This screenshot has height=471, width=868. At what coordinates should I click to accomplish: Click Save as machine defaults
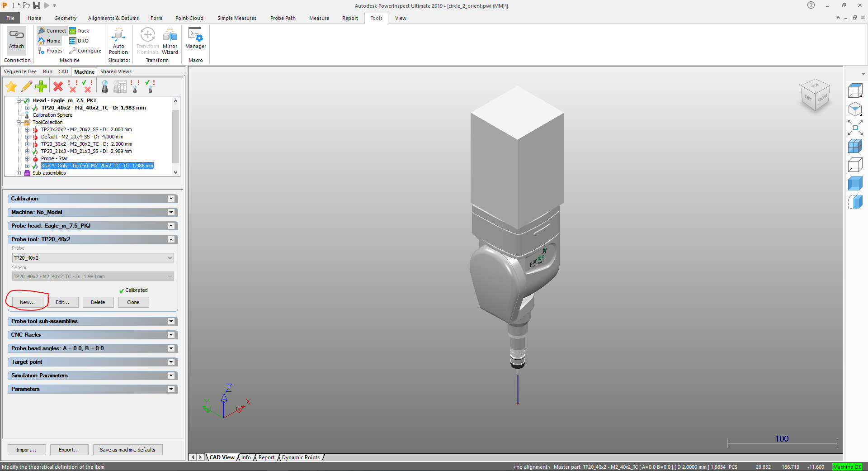128,449
